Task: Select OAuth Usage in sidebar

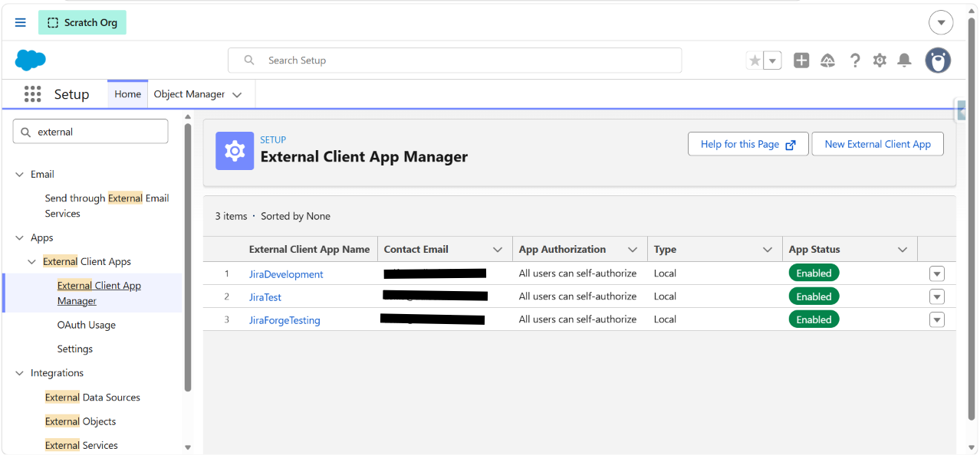Action: (87, 325)
